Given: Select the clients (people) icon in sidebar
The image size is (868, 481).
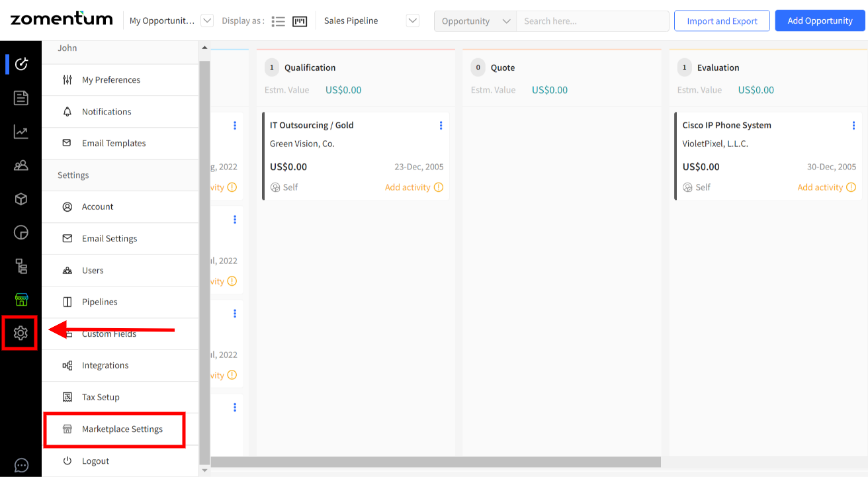Looking at the screenshot, I should tap(21, 166).
